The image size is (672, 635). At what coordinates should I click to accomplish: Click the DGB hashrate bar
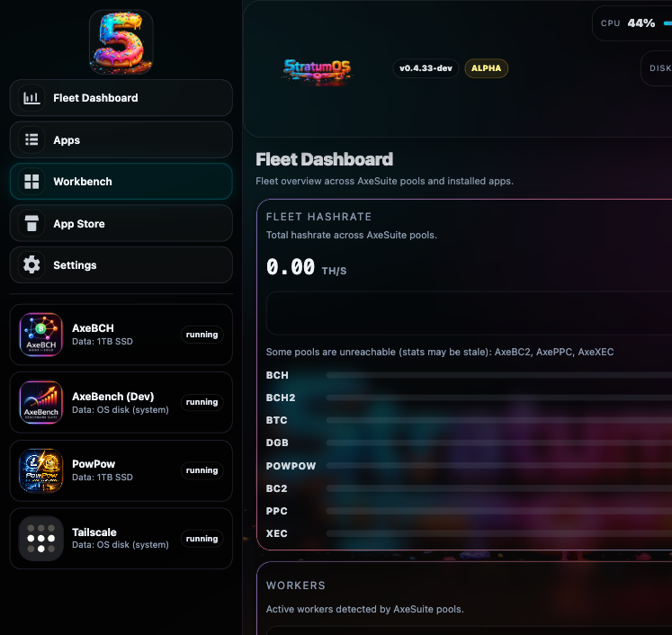point(499,443)
